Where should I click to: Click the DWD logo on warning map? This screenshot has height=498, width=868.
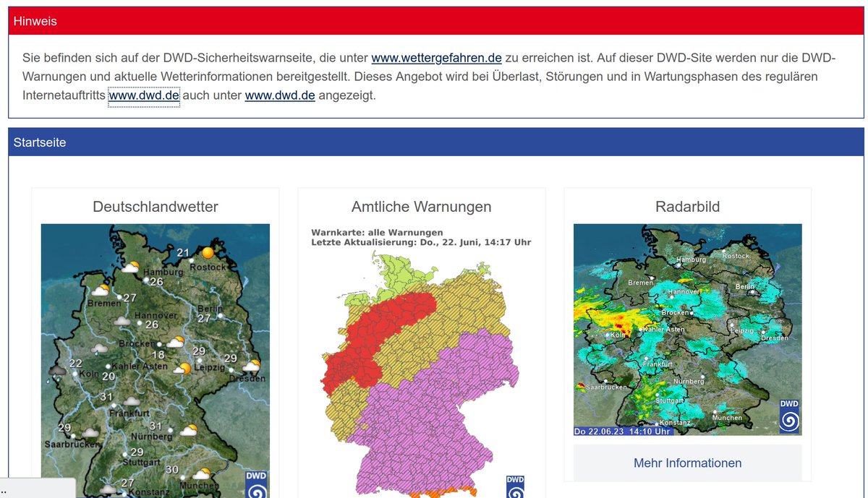click(x=515, y=487)
